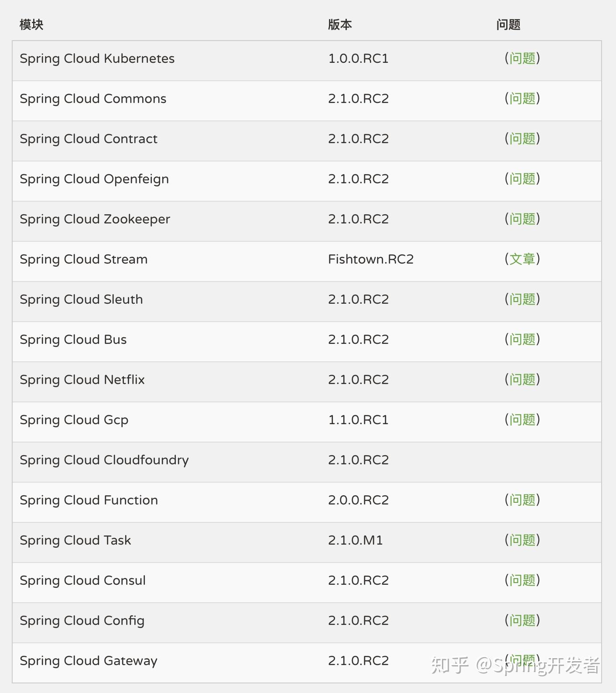Click the 模块 column header
616x693 pixels.
pos(31,25)
